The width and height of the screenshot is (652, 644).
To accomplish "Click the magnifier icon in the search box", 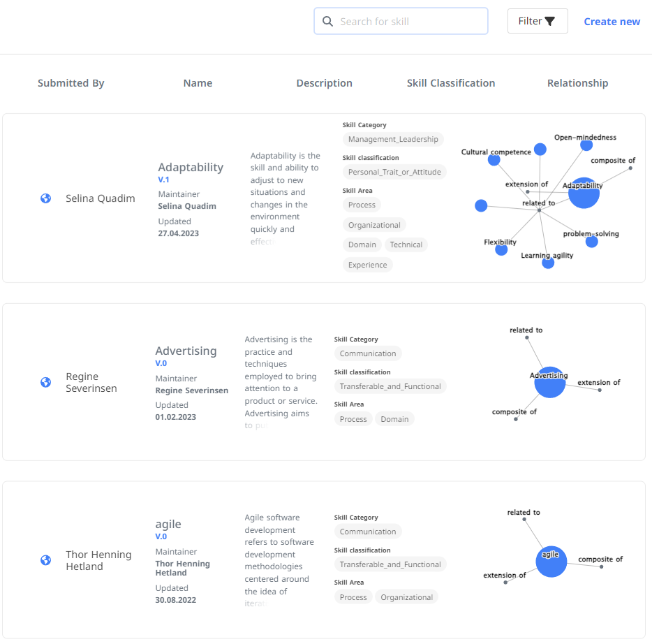I will coord(327,22).
